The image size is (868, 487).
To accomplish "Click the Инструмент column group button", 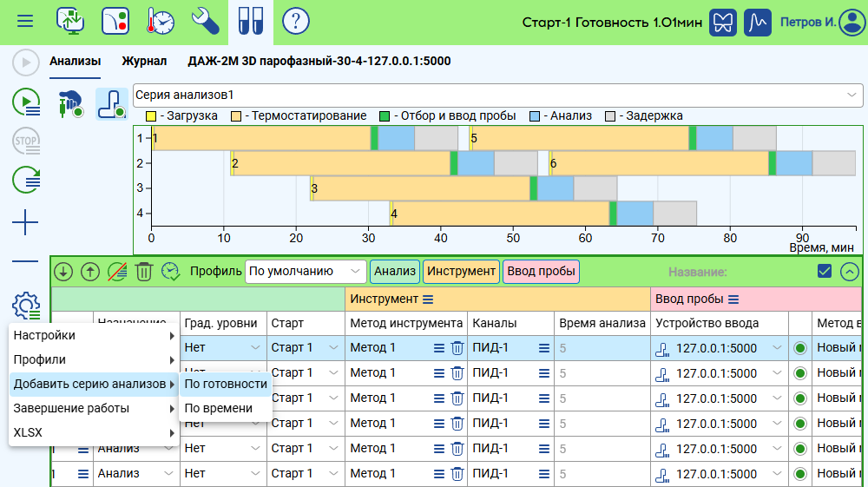I will pyautogui.click(x=461, y=271).
